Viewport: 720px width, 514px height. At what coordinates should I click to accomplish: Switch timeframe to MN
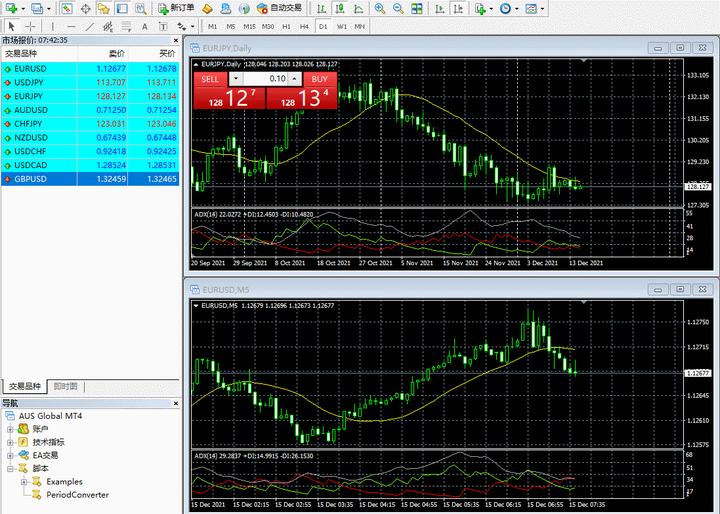point(360,27)
